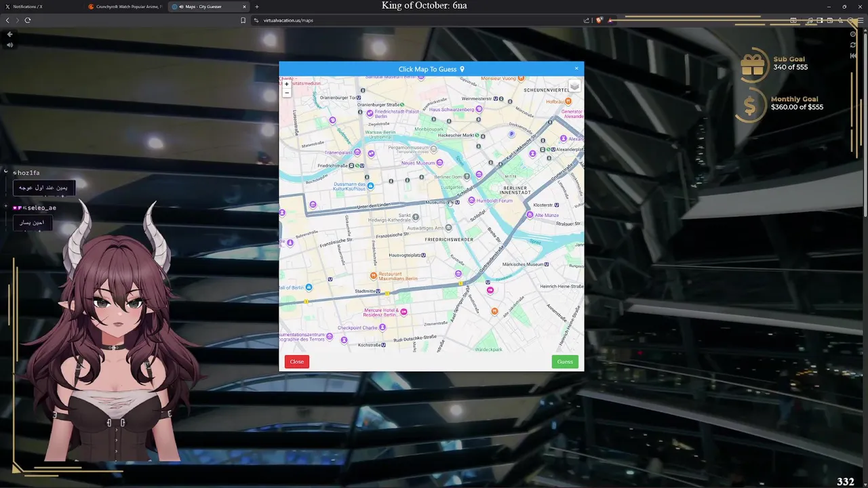Select the Humboldt Forum marker
Screen dimensions: 868x488
coord(471,201)
